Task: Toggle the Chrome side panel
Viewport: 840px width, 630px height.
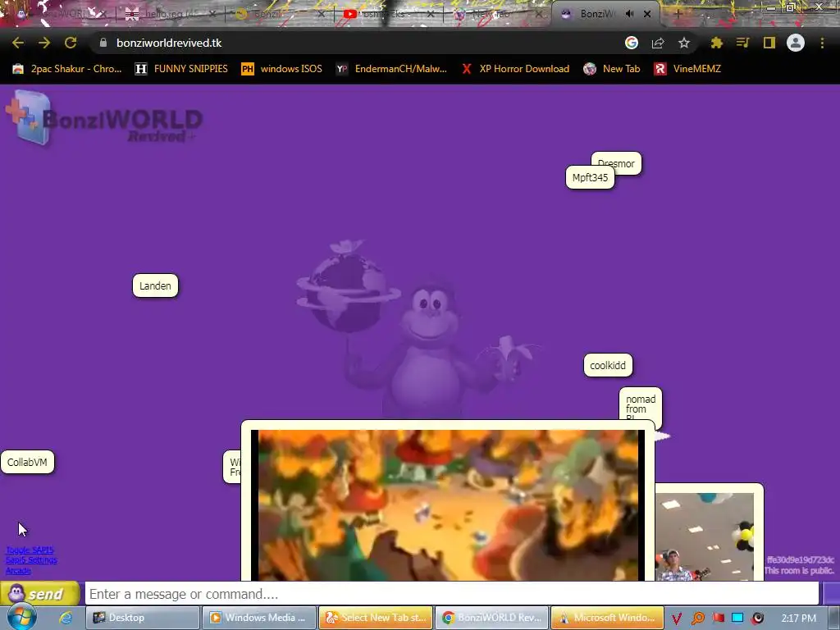Action: coord(769,43)
